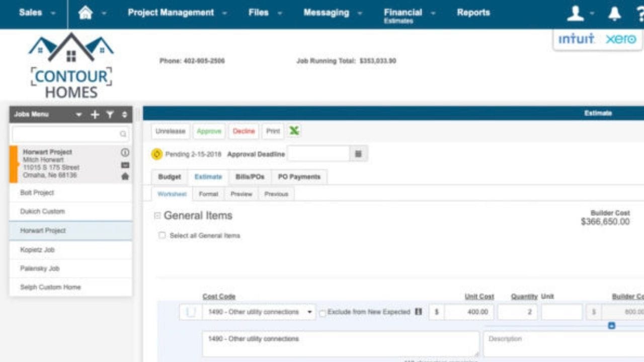Screen dimensions: 644x362
Task: Open the Approval Deadline calendar icon
Action: pos(358,154)
